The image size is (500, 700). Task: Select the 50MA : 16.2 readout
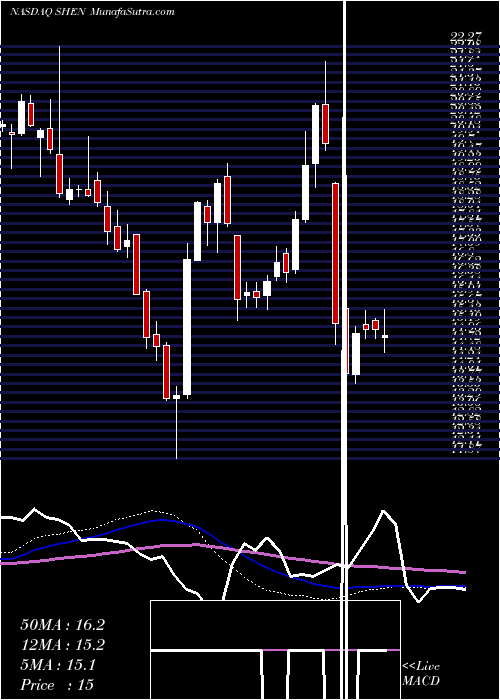(62, 625)
